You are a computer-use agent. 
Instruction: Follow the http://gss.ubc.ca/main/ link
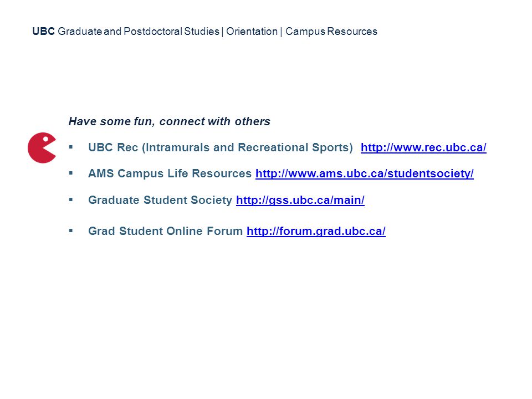pyautogui.click(x=300, y=200)
